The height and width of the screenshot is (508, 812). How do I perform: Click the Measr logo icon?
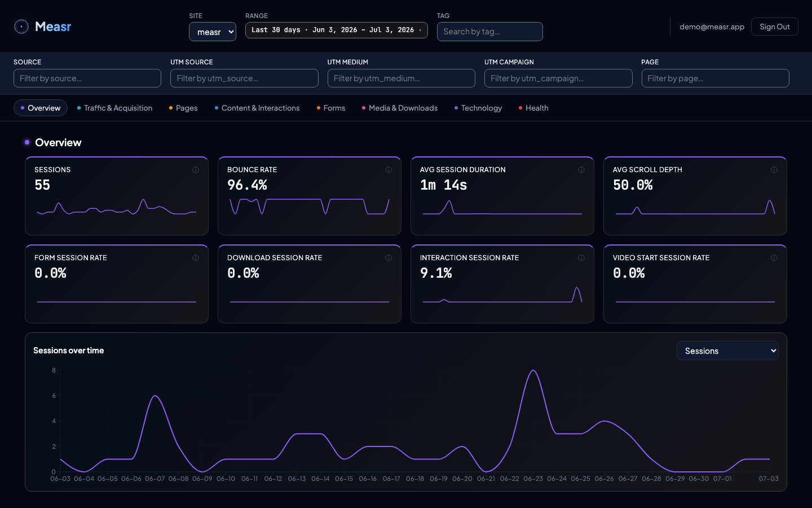(21, 27)
